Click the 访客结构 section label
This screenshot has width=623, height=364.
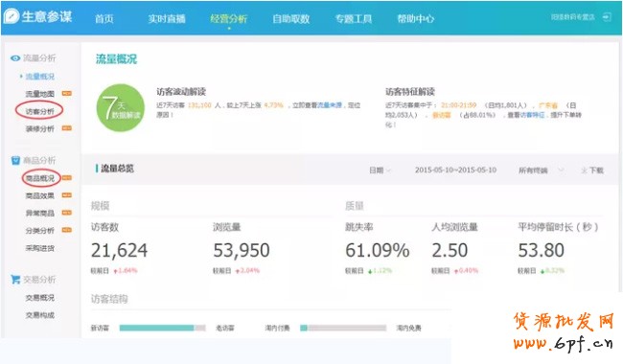pyautogui.click(x=109, y=299)
